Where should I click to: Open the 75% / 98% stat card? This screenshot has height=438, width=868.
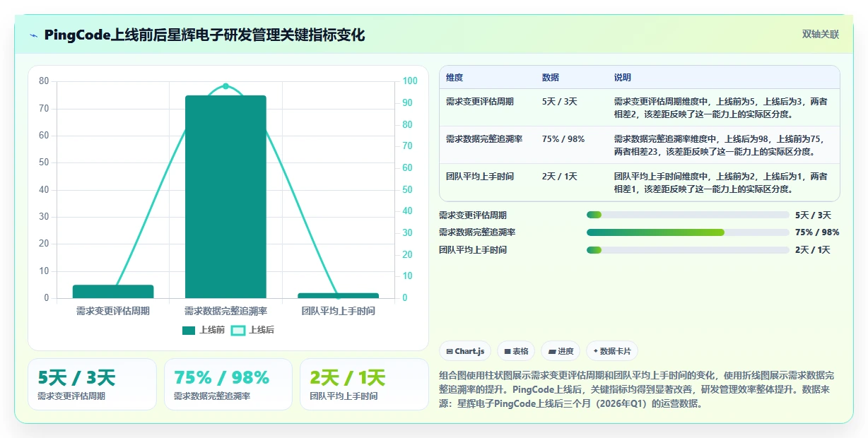coord(228,384)
